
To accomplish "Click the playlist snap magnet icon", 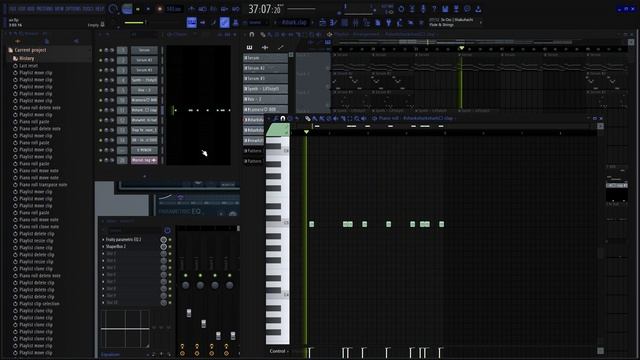I will [252, 34].
